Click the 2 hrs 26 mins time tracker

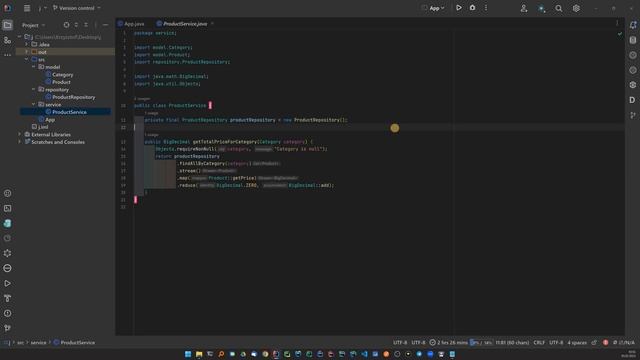(448, 342)
